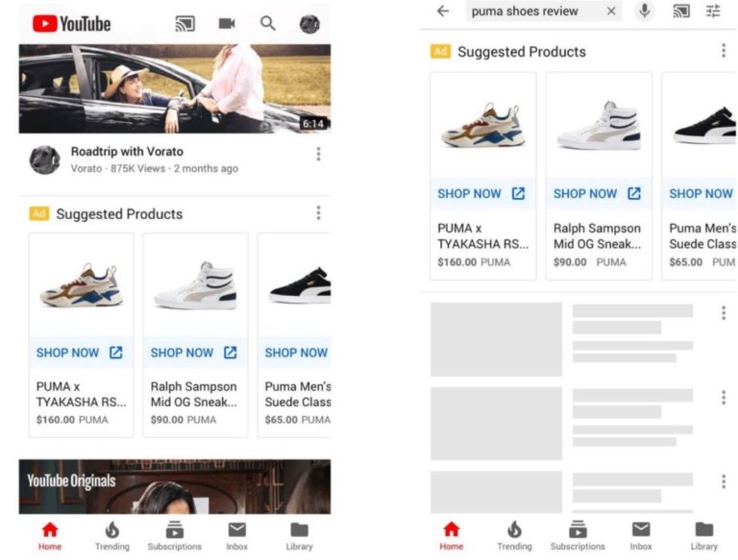The image size is (738, 560).
Task: Tap Library tab on search screen bottom bar
Action: (x=704, y=536)
